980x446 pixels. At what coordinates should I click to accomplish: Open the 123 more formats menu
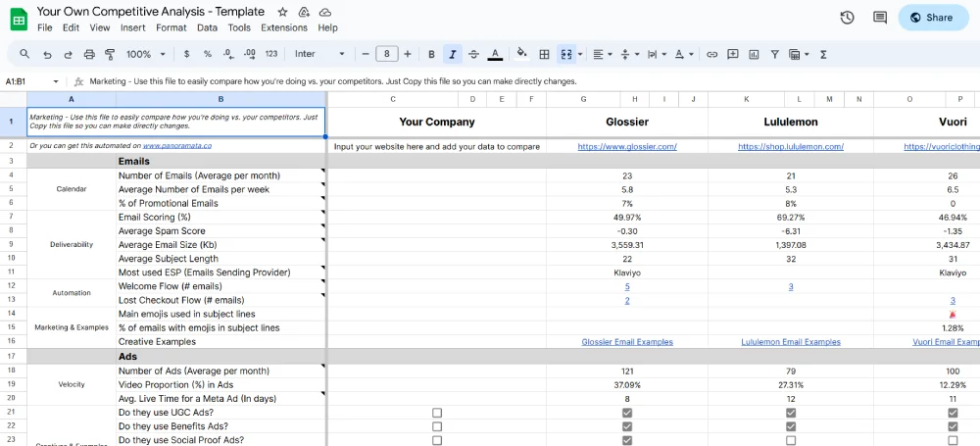tap(271, 55)
